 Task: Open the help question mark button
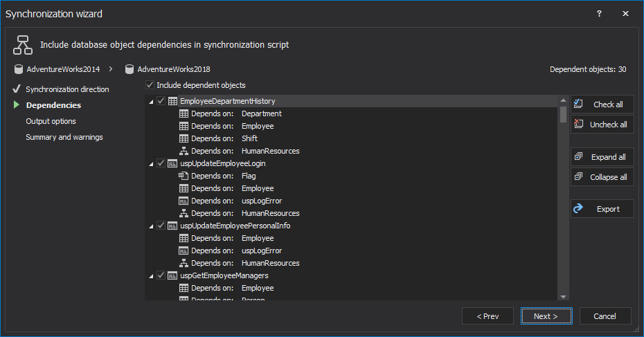(x=599, y=14)
